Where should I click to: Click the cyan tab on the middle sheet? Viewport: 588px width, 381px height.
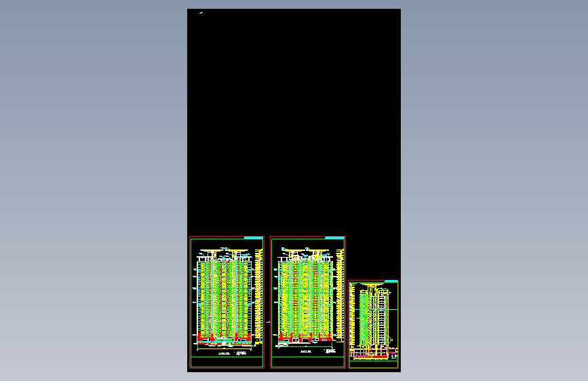point(334,238)
